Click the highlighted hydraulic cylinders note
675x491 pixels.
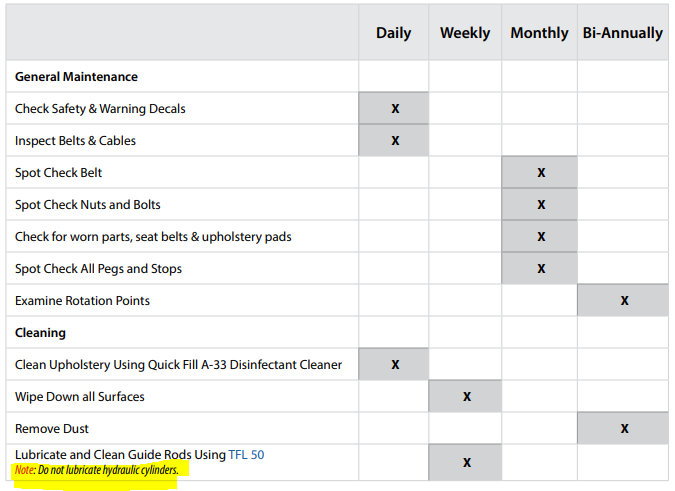coord(96,470)
